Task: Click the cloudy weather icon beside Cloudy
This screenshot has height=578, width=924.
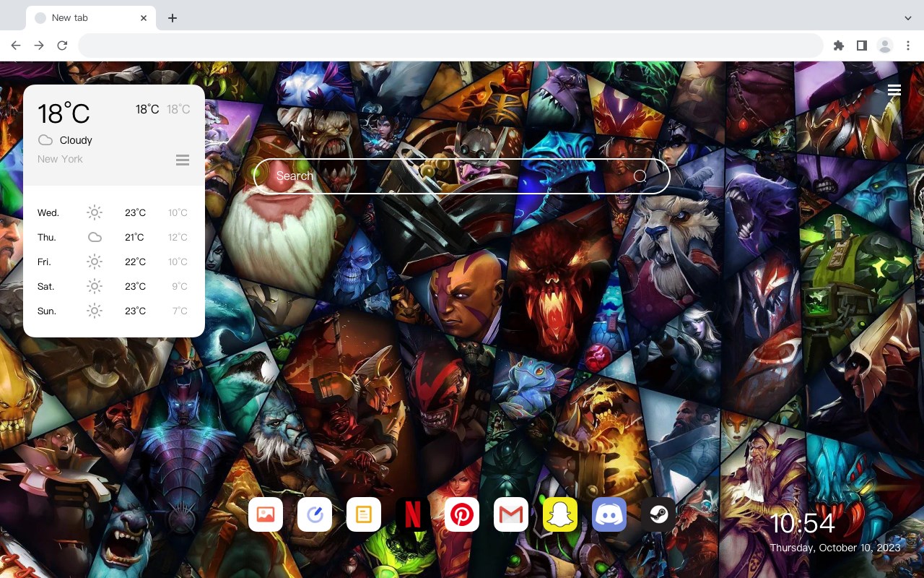Action: [x=45, y=140]
